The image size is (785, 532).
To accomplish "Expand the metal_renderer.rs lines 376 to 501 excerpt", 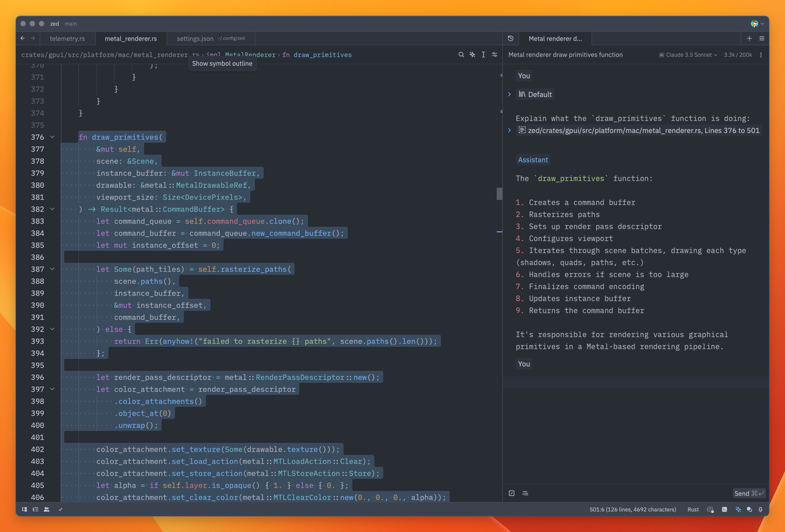I will click(x=509, y=130).
